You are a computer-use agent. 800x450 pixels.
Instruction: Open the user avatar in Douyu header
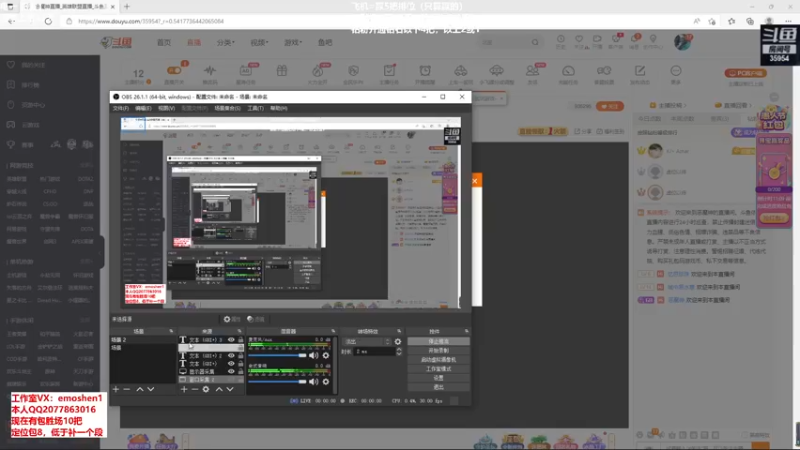[x=682, y=42]
